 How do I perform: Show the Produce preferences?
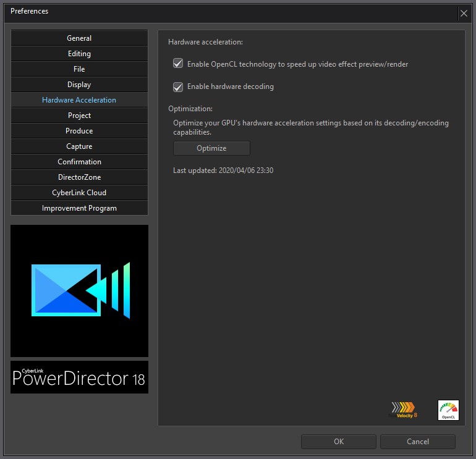[x=79, y=131]
